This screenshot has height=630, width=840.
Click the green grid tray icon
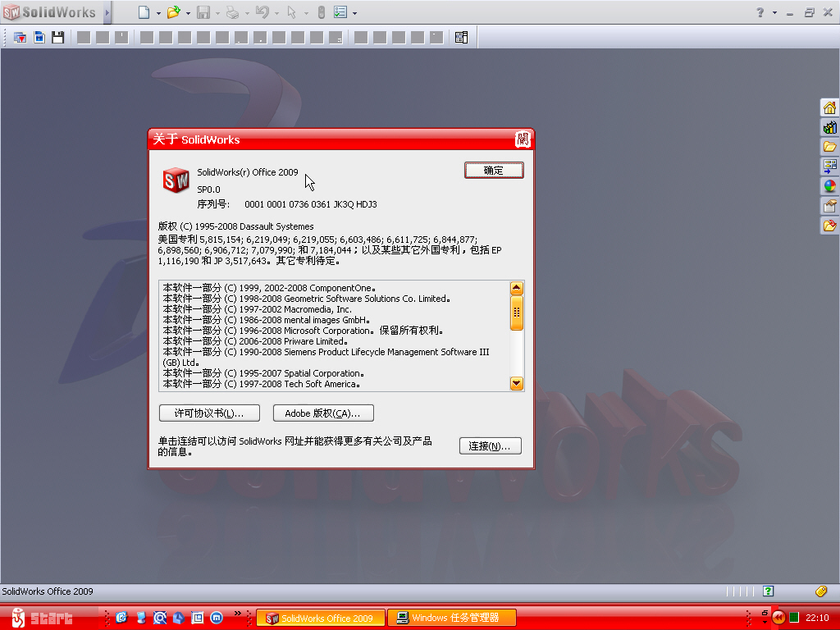794,618
